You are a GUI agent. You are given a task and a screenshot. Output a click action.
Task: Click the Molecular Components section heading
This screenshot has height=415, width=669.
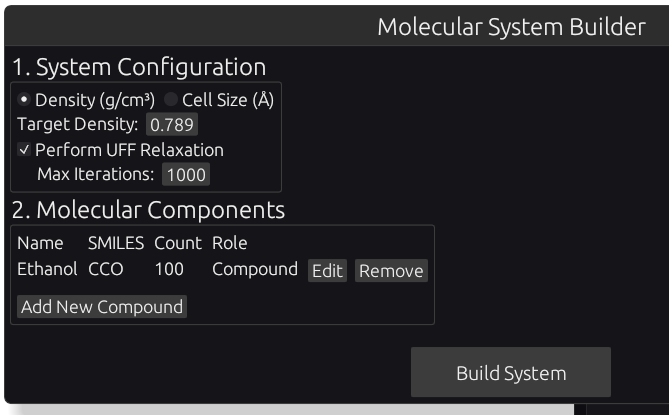[x=148, y=210]
